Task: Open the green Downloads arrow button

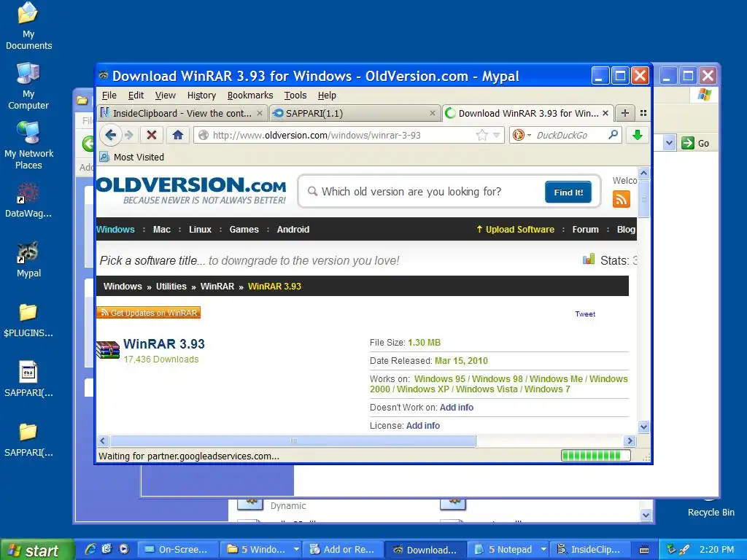Action: (638, 135)
